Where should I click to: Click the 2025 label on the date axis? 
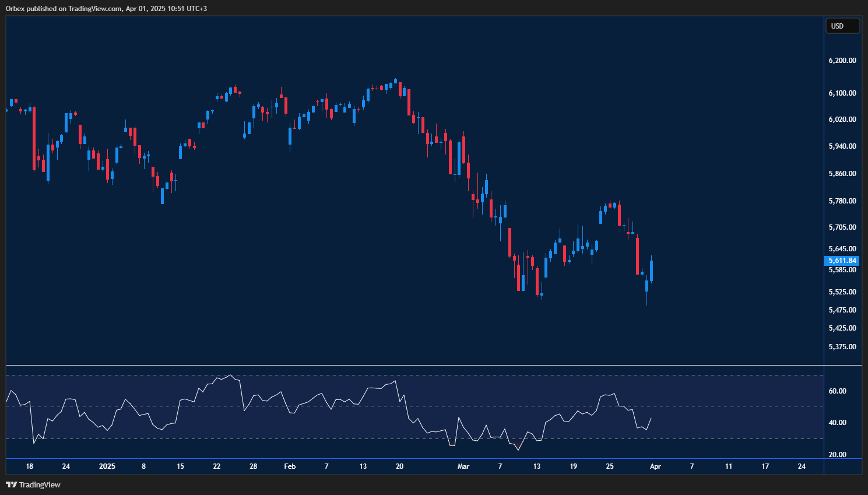(x=107, y=466)
